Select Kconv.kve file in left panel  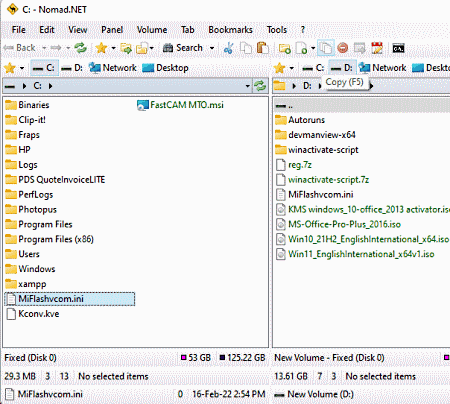click(x=32, y=314)
